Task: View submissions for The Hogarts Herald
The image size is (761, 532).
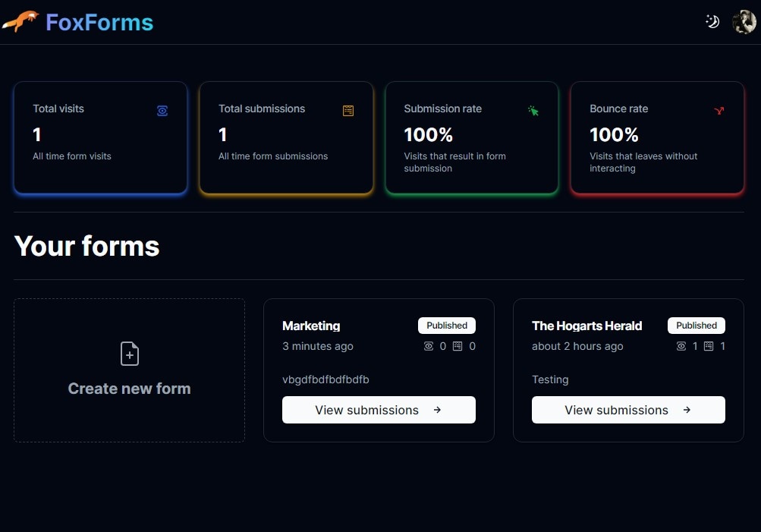Action: [628, 410]
